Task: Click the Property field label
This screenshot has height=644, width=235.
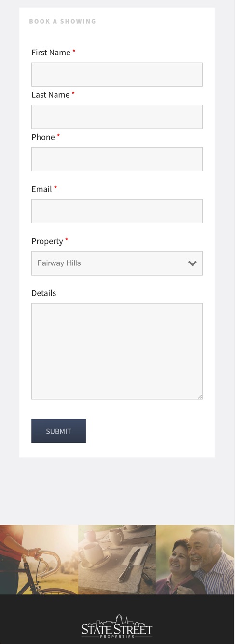Action: tap(47, 241)
